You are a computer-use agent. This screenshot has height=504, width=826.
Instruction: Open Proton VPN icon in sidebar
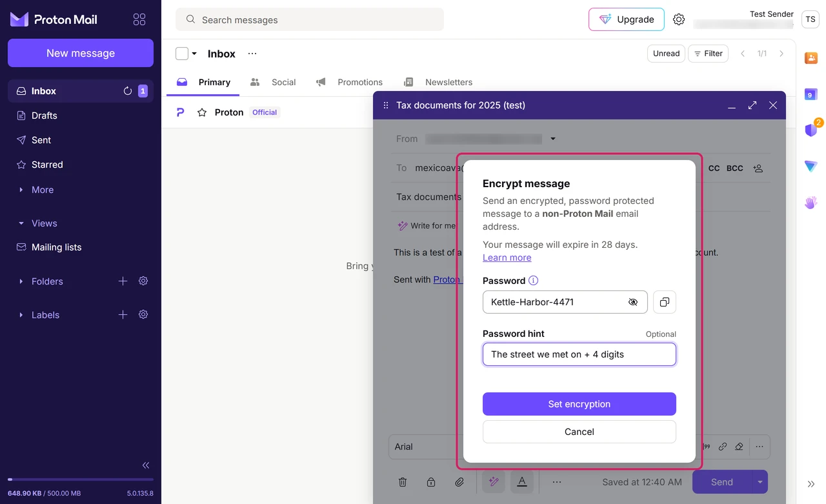tap(811, 166)
